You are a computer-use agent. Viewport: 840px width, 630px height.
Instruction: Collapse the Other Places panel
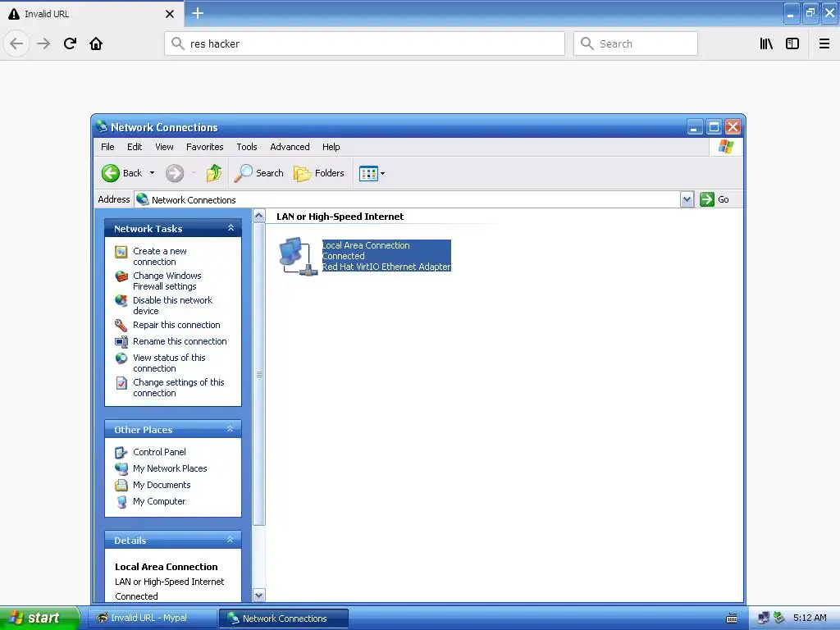[x=231, y=428]
